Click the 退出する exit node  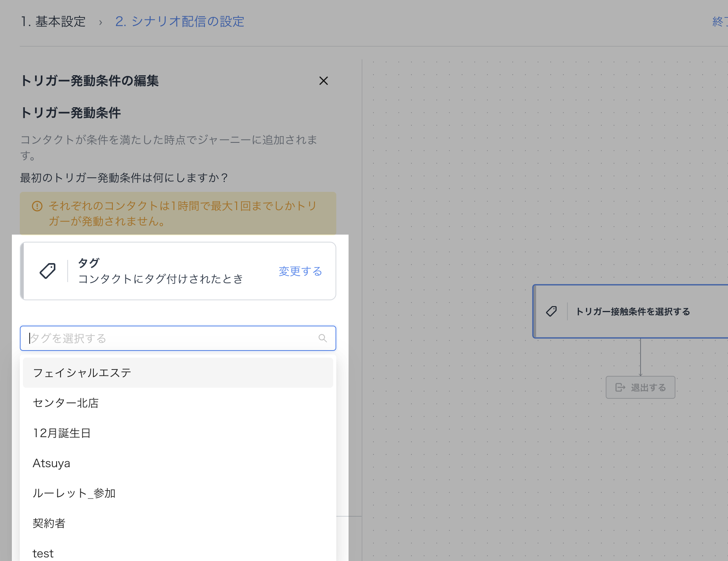(640, 387)
